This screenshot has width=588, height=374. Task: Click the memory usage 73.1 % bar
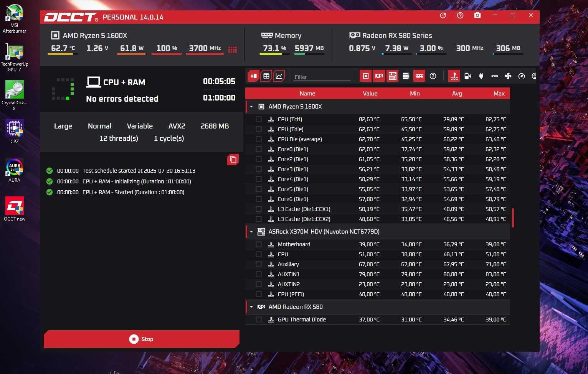(275, 54)
